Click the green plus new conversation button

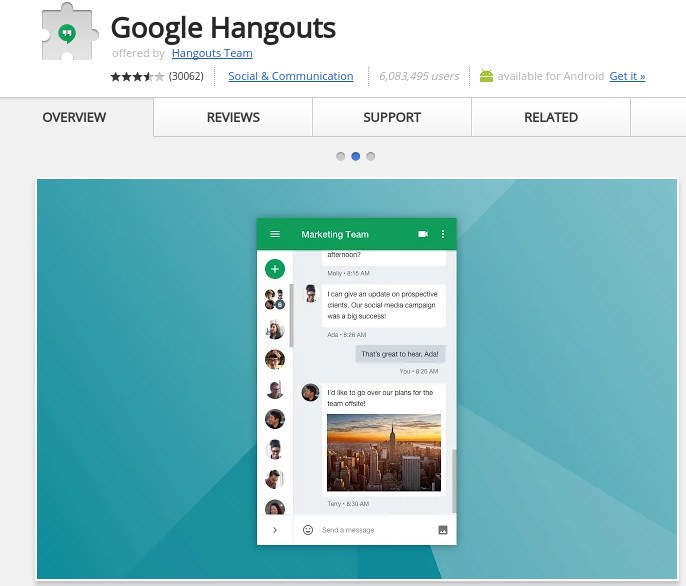275,269
